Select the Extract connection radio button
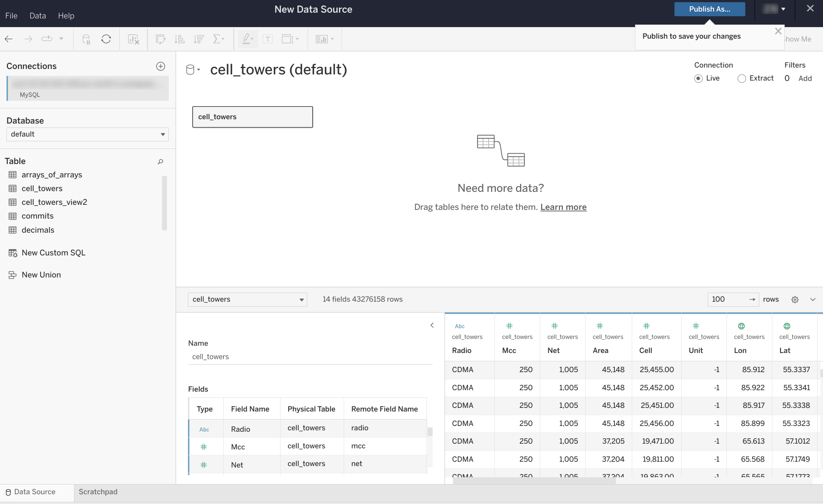 click(x=742, y=78)
